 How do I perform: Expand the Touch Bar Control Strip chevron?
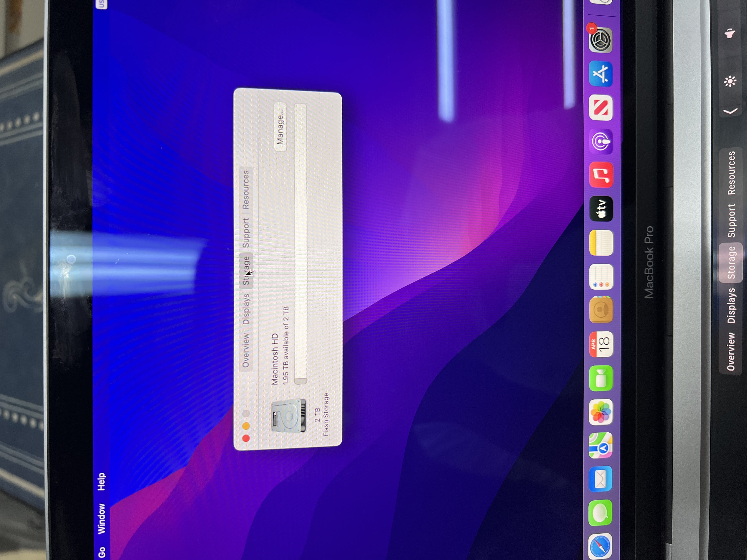[x=731, y=111]
